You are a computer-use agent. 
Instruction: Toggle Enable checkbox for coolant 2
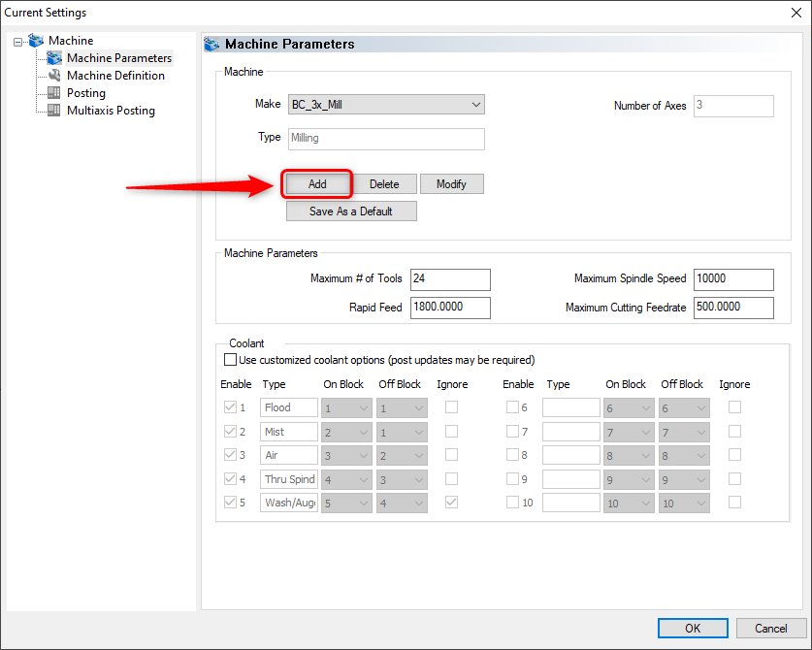[x=231, y=431]
